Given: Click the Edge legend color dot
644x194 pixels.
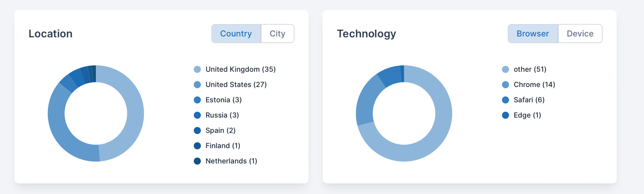Looking at the screenshot, I should click(x=505, y=115).
